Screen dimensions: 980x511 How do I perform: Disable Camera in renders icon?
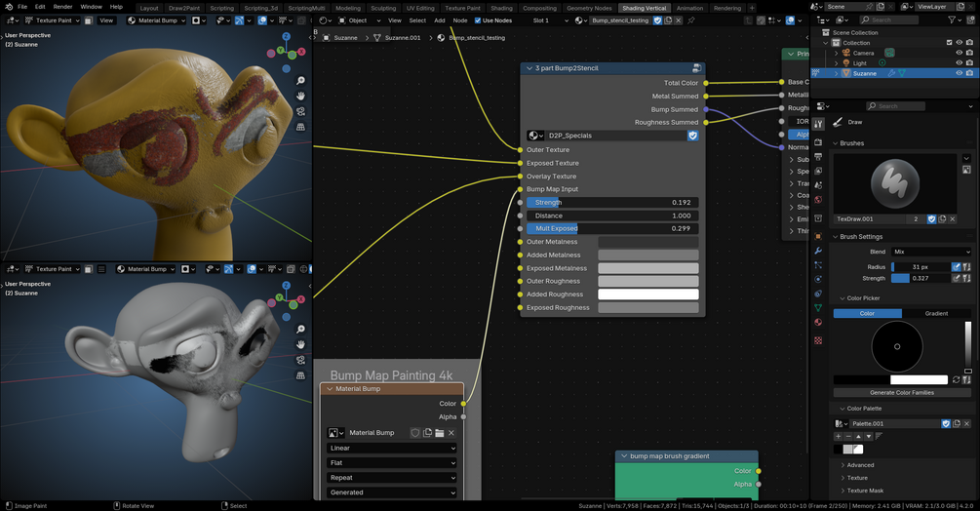pyautogui.click(x=969, y=53)
